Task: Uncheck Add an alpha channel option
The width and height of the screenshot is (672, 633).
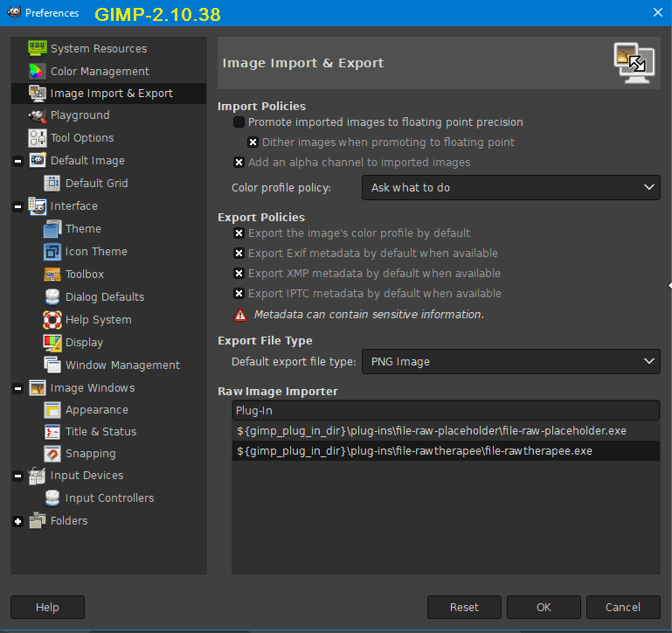Action: [x=239, y=163]
